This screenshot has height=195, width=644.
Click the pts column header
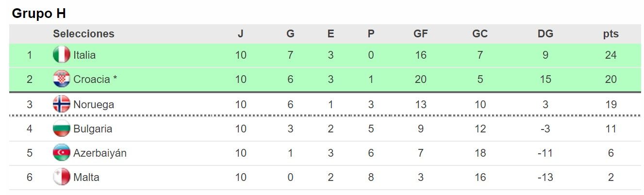(x=611, y=34)
